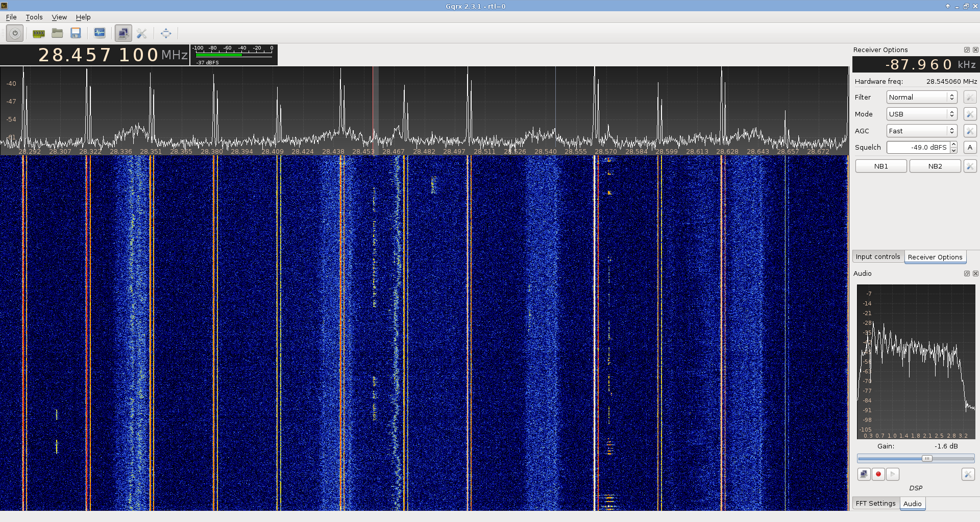Open the Mode dropdown showing USB
Screen dimensions: 980x522
(x=921, y=114)
